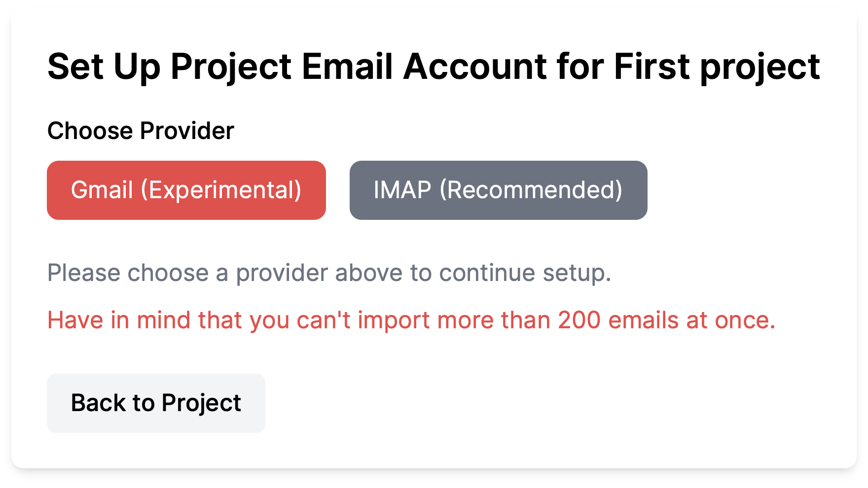The height and width of the screenshot is (488, 868).
Task: Pick Gmail as the email provider
Action: 186,190
